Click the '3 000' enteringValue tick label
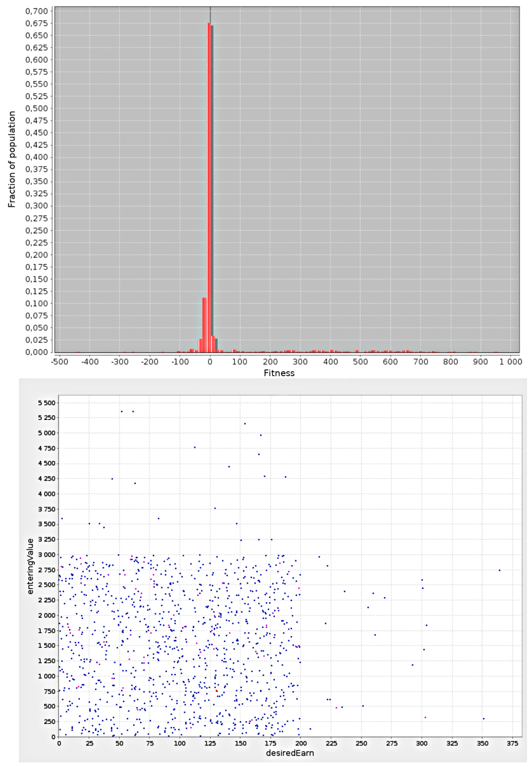532x767 pixels. 47,555
